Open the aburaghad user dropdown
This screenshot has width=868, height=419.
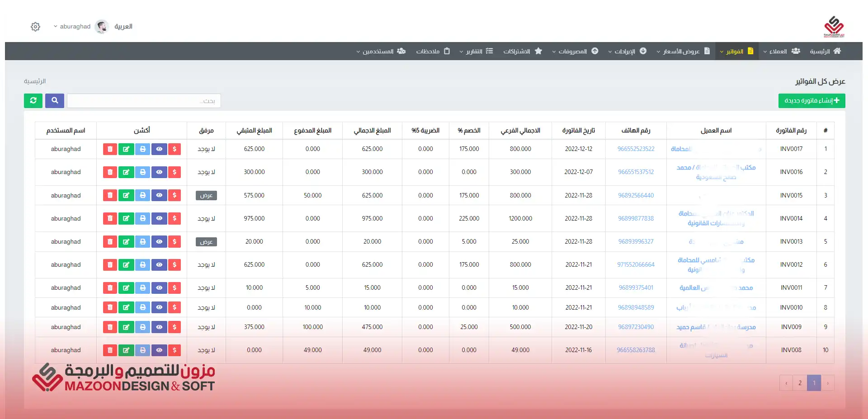pyautogui.click(x=72, y=27)
